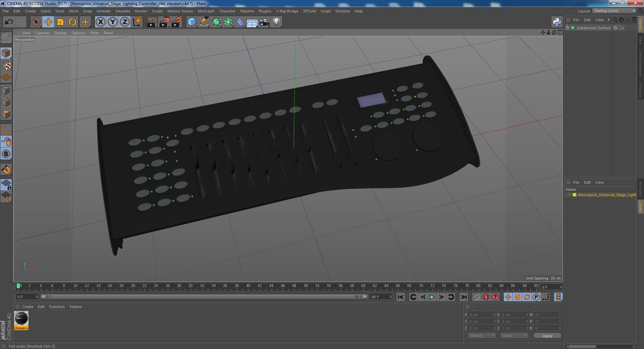644x349 pixels.
Task: Activate the Move tool
Action: coord(48,22)
